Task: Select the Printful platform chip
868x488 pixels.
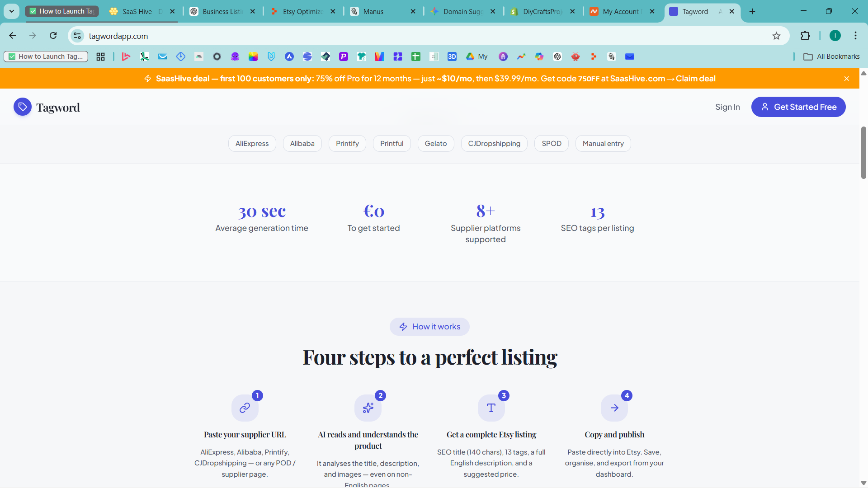Action: click(x=392, y=144)
